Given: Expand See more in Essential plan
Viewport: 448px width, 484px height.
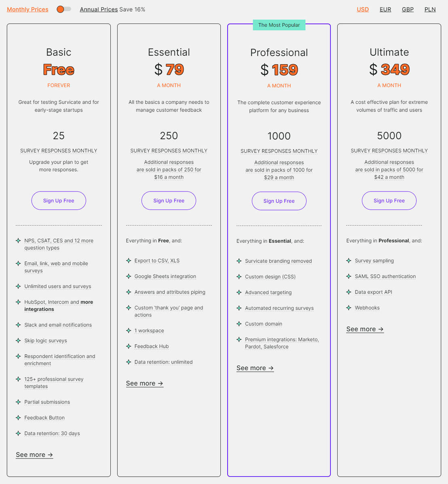Looking at the screenshot, I should tap(144, 383).
